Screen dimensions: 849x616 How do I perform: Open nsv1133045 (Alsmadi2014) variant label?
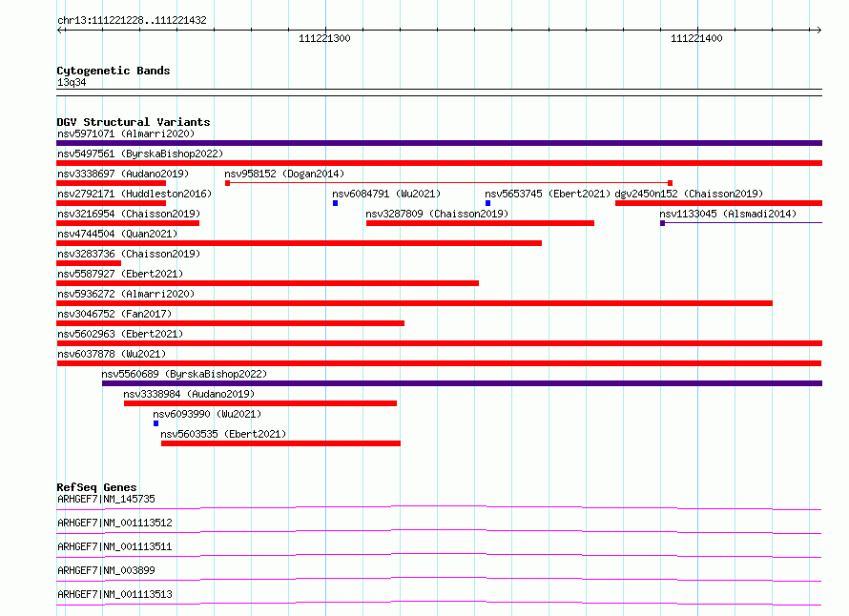728,214
